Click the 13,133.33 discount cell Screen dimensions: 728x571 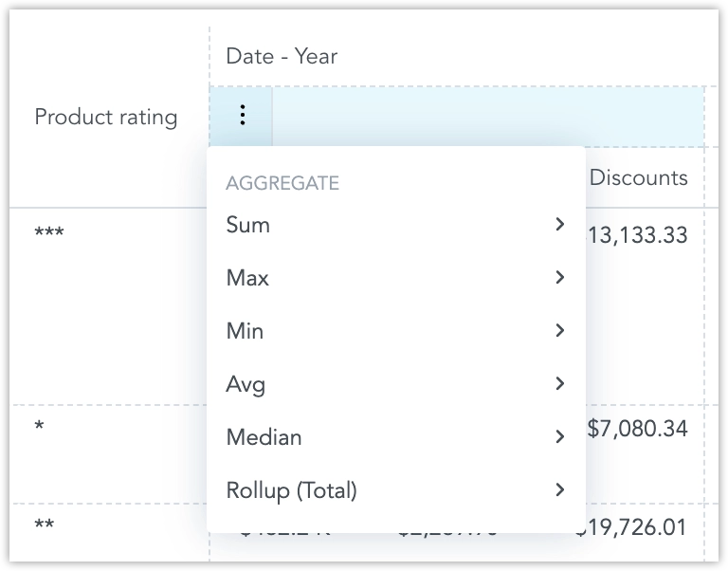tap(637, 234)
